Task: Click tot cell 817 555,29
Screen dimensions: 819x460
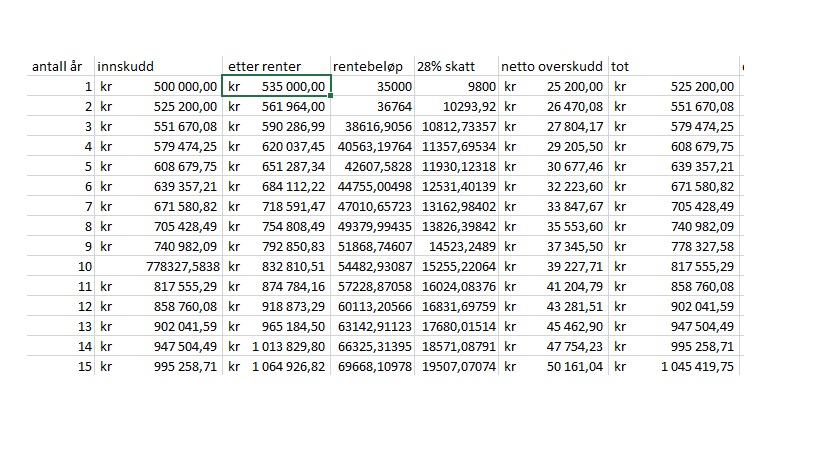Action: [x=674, y=266]
